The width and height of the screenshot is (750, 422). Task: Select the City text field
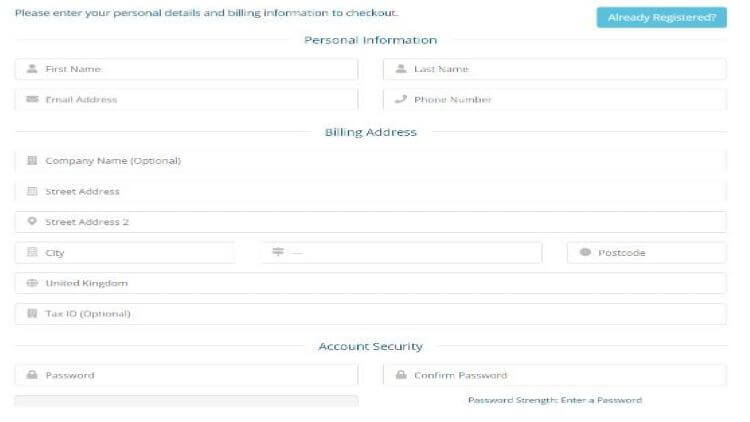tap(125, 253)
